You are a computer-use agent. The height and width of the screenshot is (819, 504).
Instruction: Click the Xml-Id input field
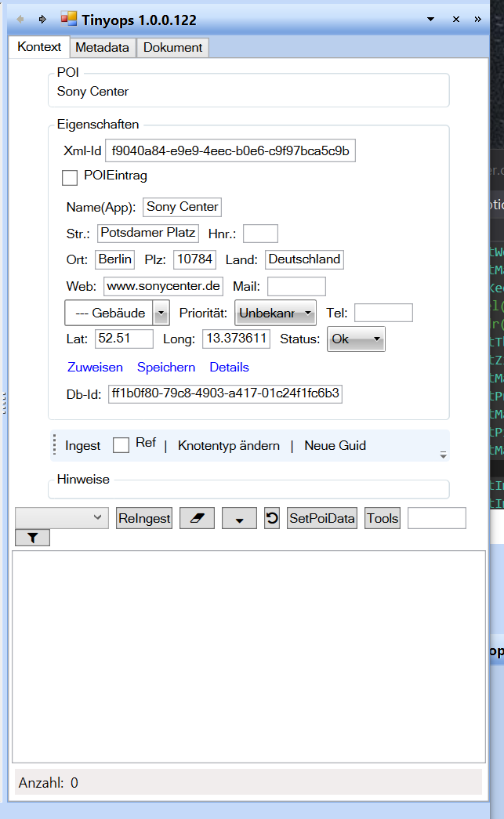(230, 150)
